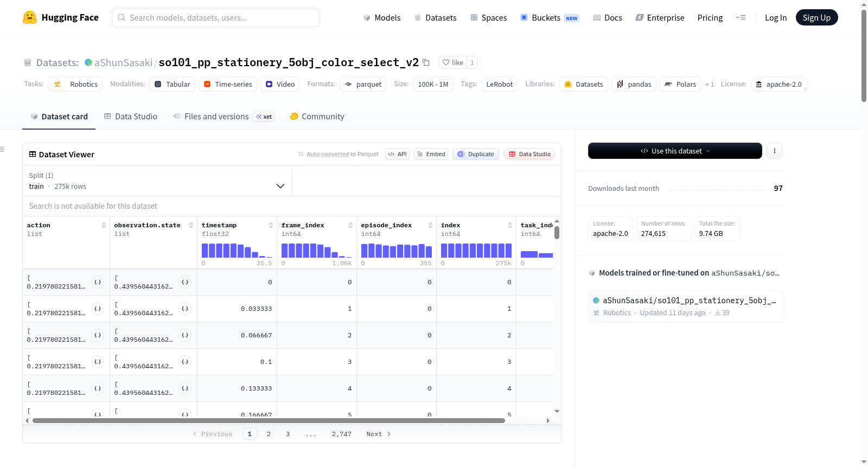Switch to the Community tab

click(317, 117)
